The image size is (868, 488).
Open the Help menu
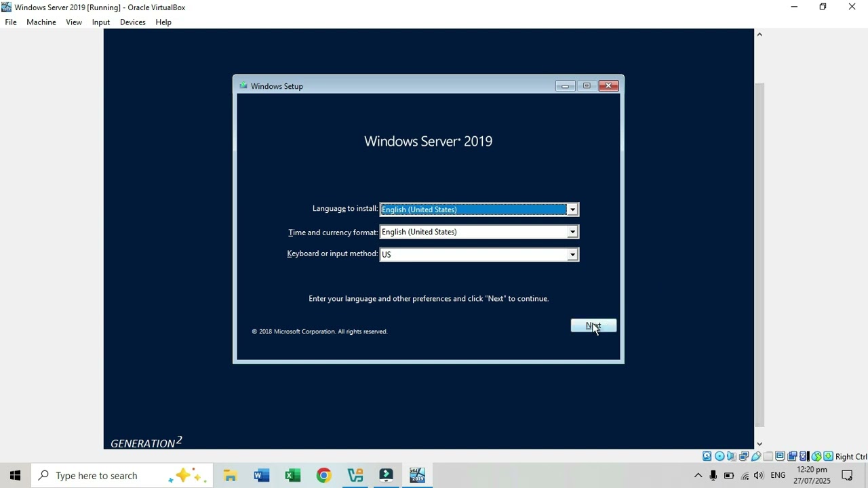pos(163,22)
